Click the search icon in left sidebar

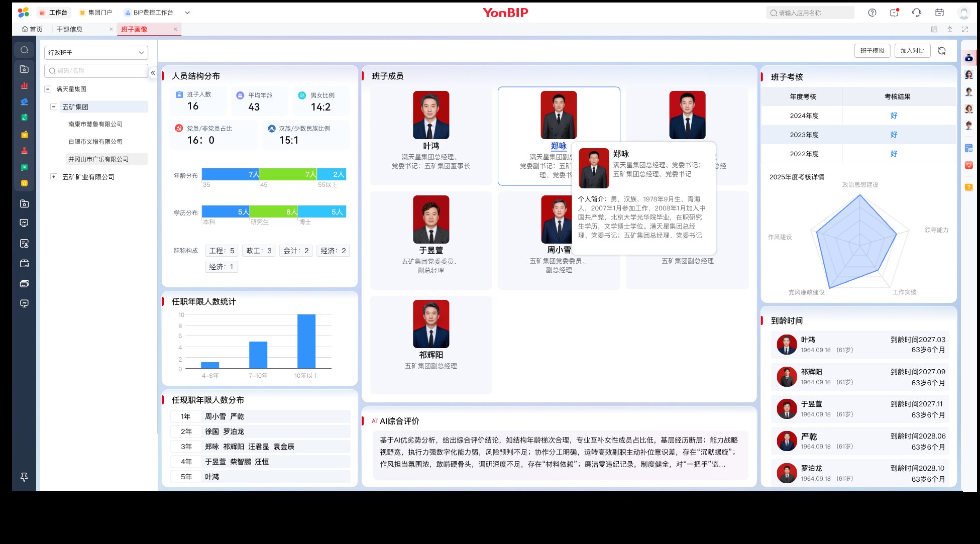24,50
